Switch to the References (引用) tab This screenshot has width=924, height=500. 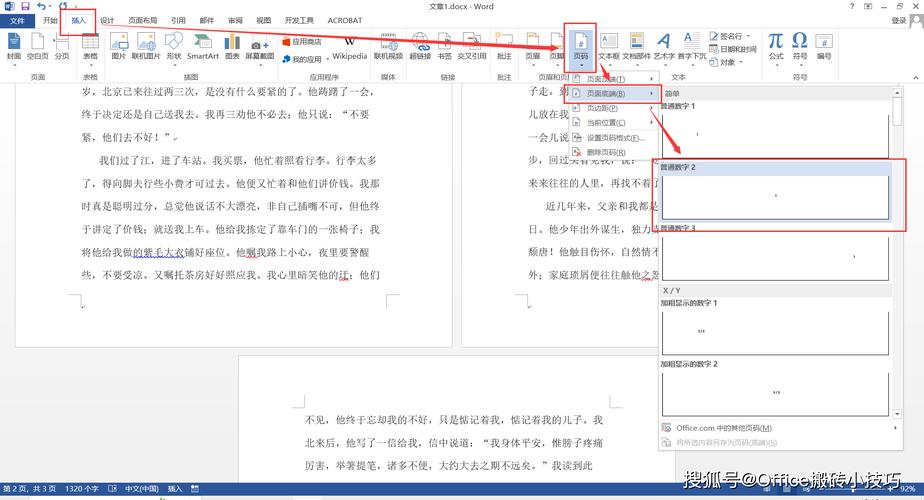tap(178, 21)
